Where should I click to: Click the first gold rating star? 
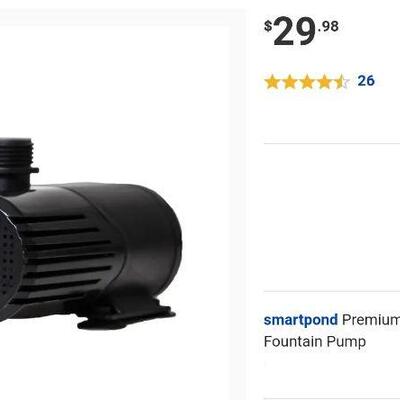pyautogui.click(x=272, y=82)
